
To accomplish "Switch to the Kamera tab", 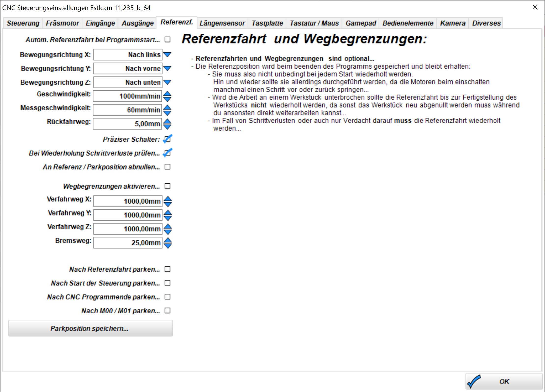I will coord(453,23).
